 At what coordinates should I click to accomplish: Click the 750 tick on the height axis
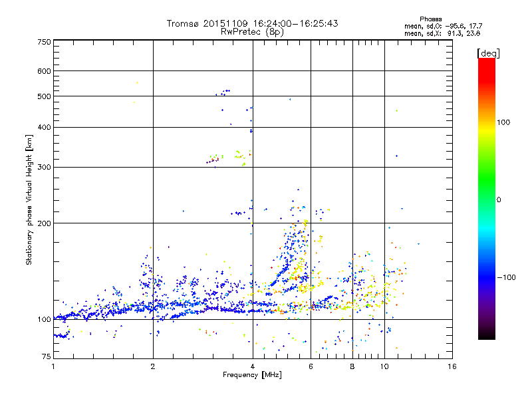[44, 42]
